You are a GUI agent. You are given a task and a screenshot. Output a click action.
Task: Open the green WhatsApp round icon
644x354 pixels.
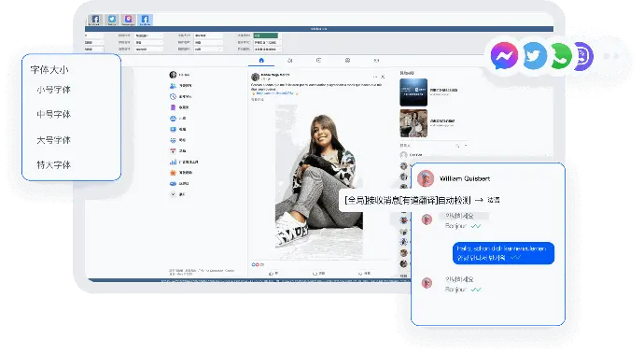tap(560, 56)
